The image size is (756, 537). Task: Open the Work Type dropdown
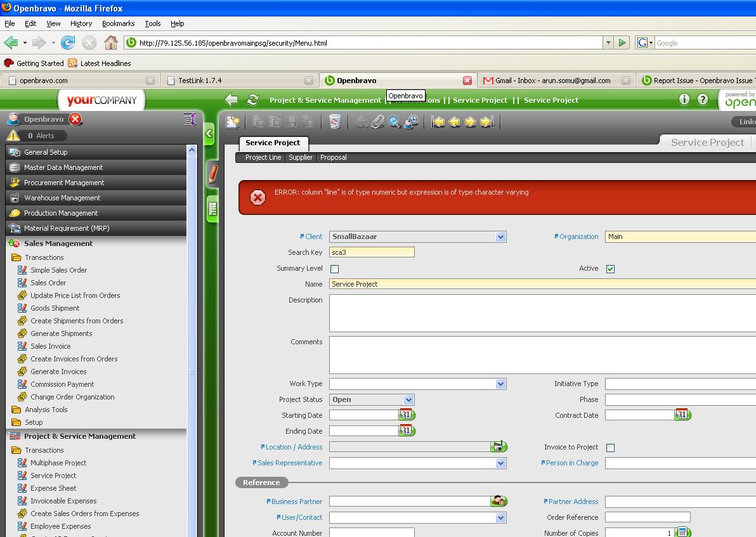click(x=500, y=384)
